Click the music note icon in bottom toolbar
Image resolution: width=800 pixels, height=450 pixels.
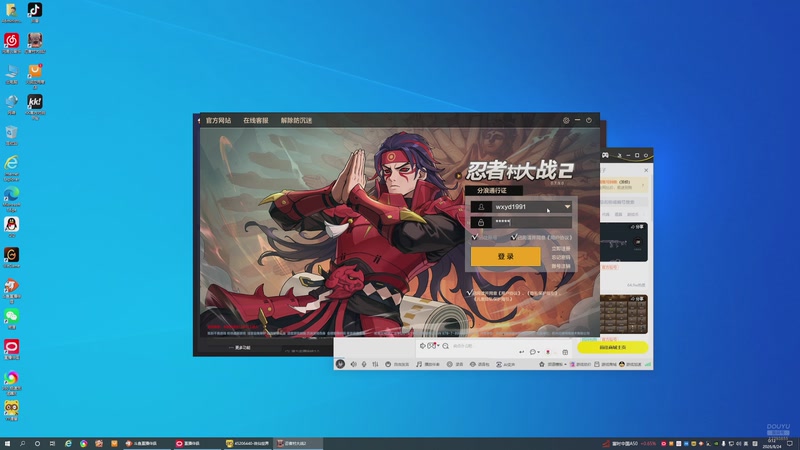click(x=419, y=364)
